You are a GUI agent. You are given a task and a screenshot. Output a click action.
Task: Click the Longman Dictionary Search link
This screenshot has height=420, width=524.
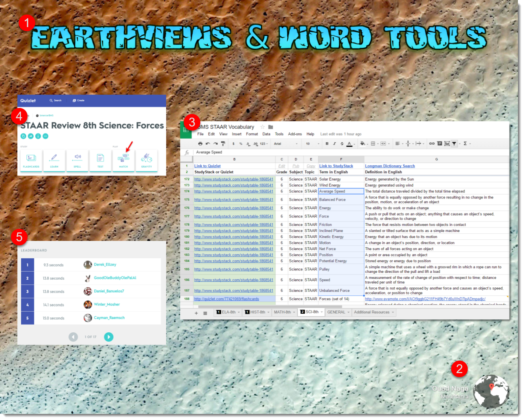point(390,166)
